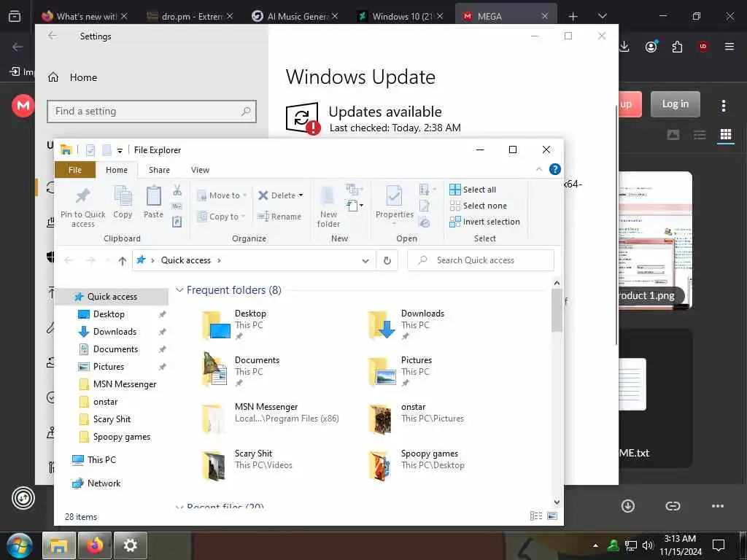Click the Cut scissors icon

click(177, 190)
